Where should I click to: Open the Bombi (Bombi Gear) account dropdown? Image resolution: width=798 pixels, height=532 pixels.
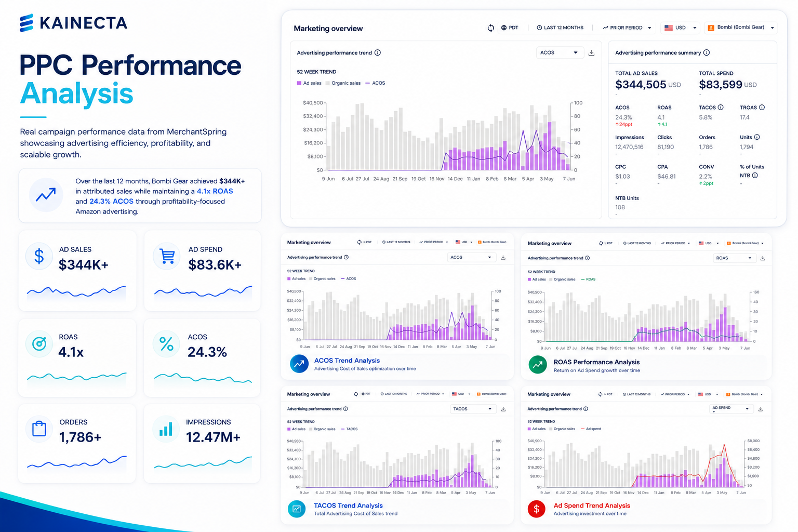click(x=741, y=28)
